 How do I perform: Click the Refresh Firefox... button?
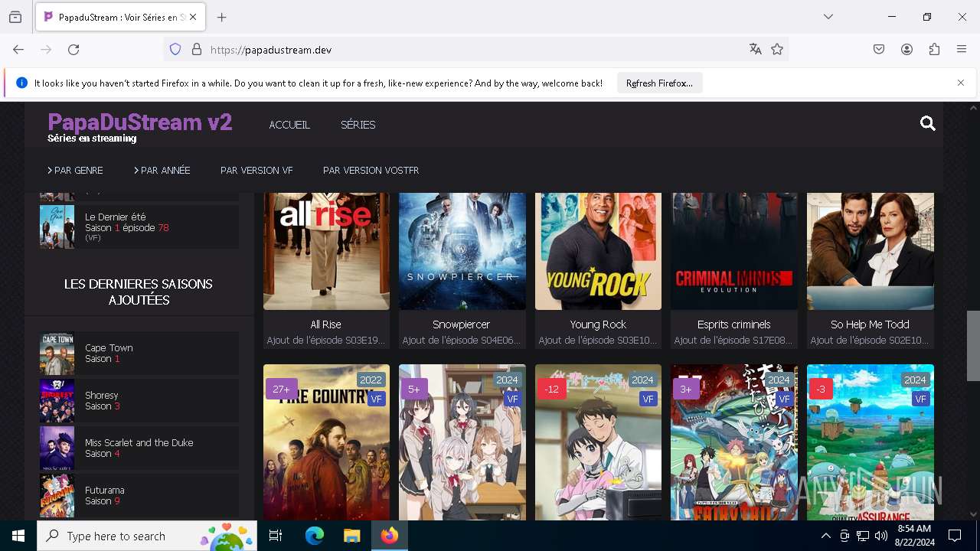[659, 83]
